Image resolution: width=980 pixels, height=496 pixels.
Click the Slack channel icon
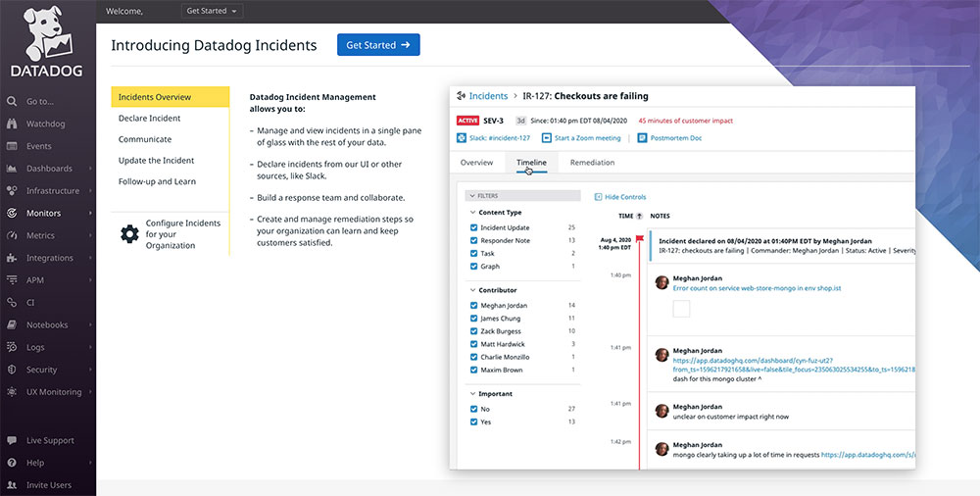(462, 137)
